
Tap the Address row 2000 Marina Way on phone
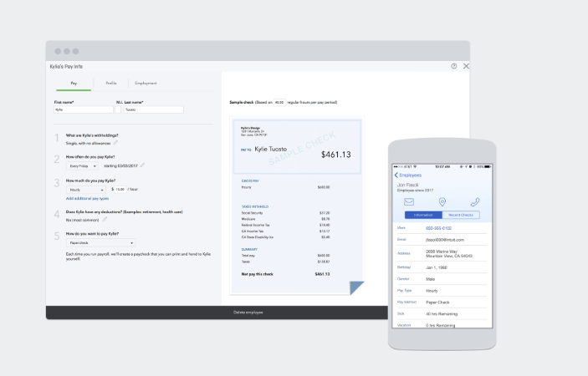tap(442, 253)
